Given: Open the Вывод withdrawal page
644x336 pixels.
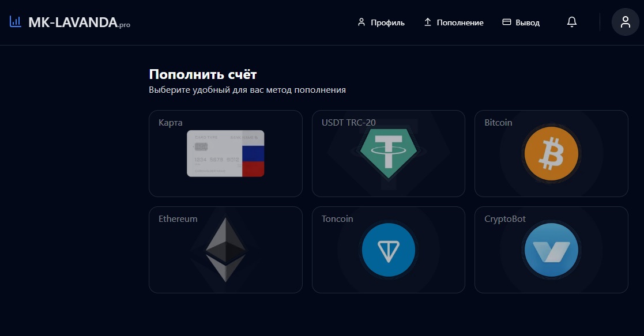Looking at the screenshot, I should pos(521,22).
